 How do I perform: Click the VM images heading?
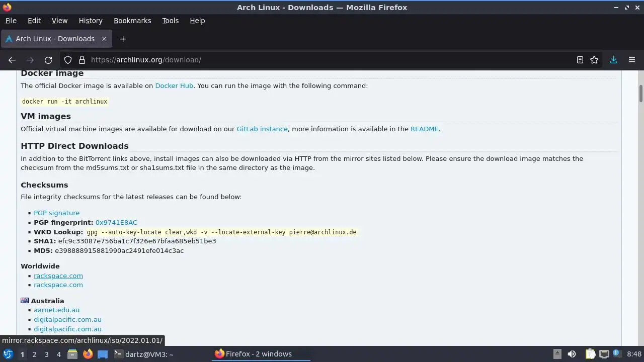point(46,116)
